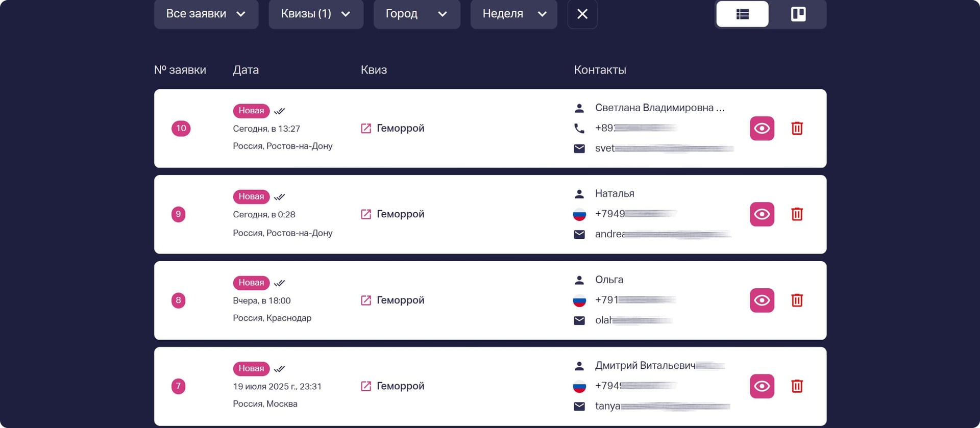Switch to list view layout

tap(742, 14)
